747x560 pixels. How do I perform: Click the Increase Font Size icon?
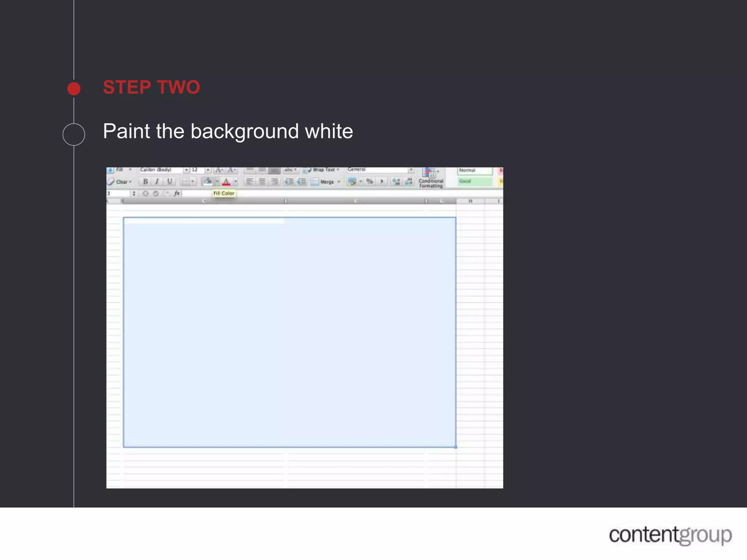[x=219, y=170]
